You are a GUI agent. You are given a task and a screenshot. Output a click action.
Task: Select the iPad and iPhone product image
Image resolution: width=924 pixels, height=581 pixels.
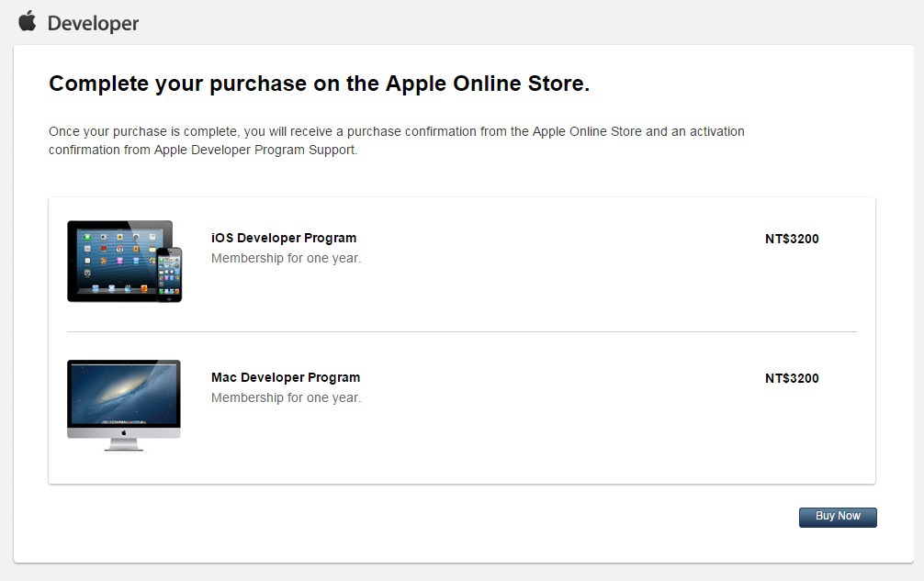124,262
